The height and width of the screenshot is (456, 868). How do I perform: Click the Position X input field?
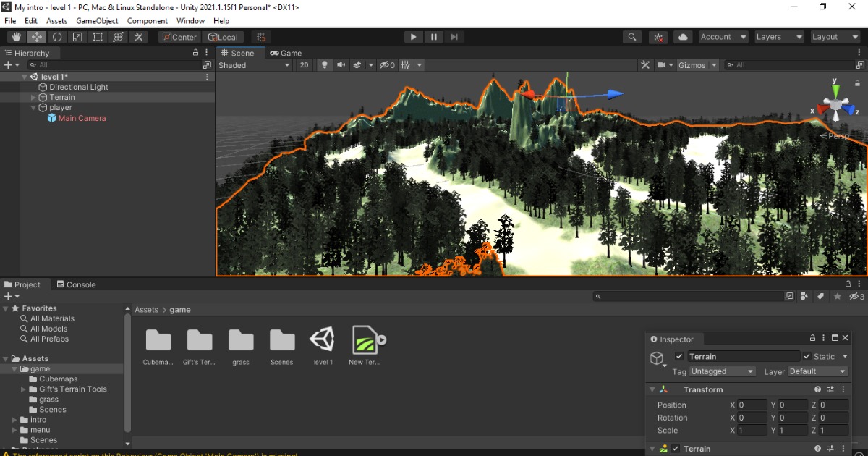point(752,405)
